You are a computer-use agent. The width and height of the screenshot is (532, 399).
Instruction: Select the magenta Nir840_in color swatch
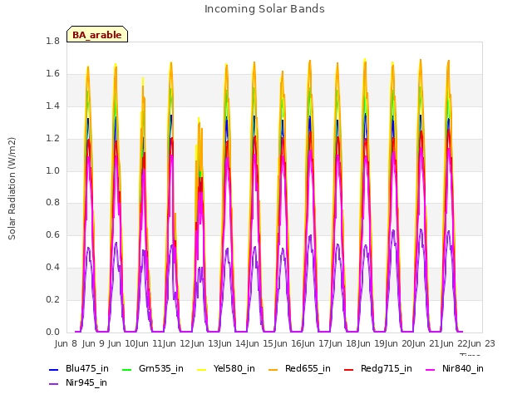pos(431,369)
